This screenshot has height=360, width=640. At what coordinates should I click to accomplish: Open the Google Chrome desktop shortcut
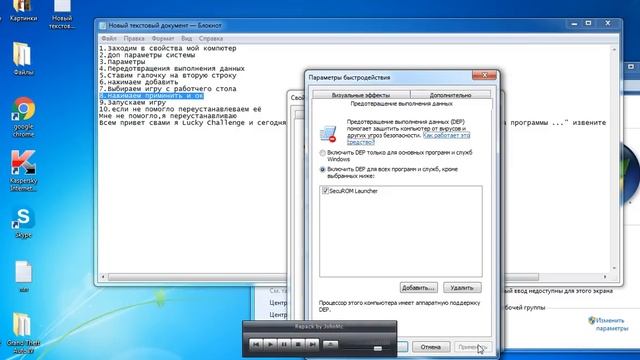click(24, 116)
